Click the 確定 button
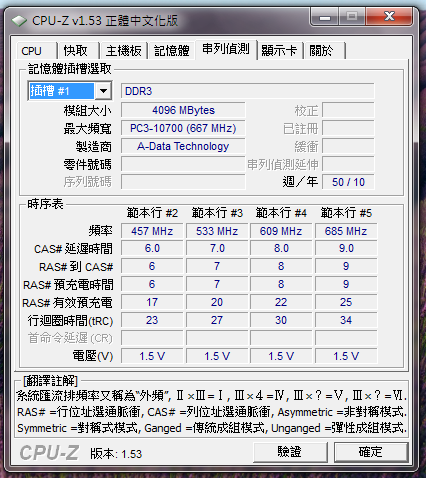This screenshot has width=426, height=478. (x=371, y=452)
